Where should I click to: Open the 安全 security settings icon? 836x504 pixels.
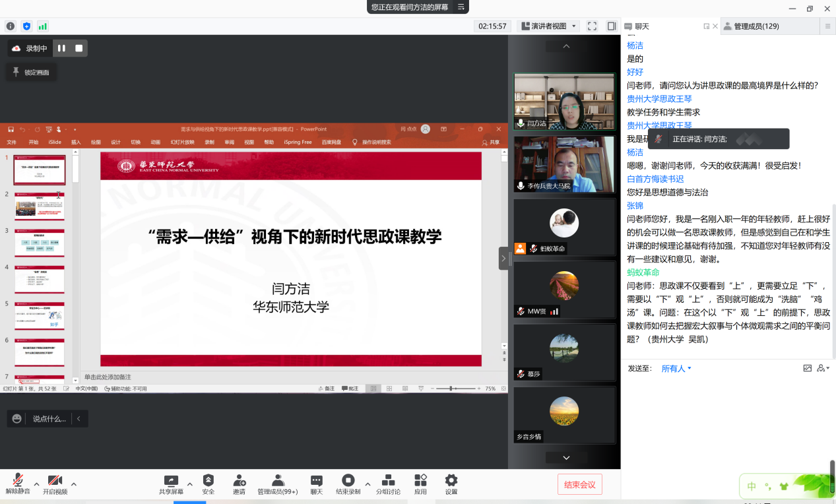click(x=209, y=481)
